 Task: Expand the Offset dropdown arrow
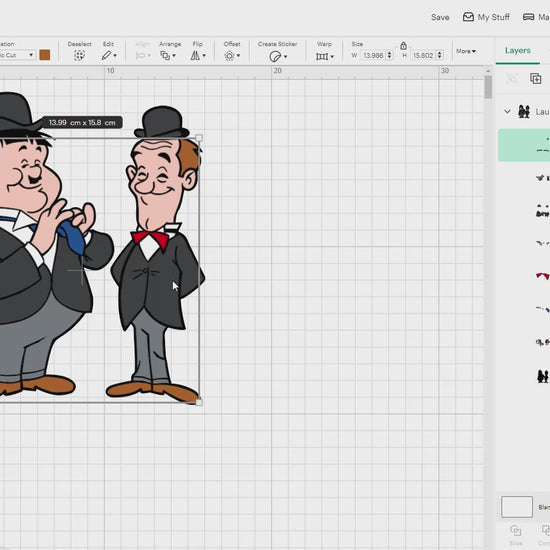(238, 56)
